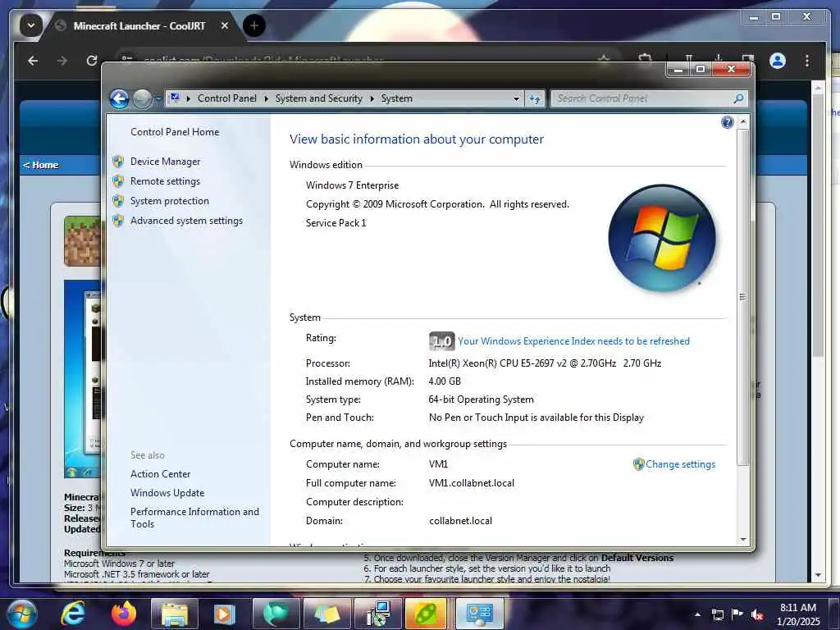Click the browser back arrow
The image size is (840, 630).
tap(33, 61)
